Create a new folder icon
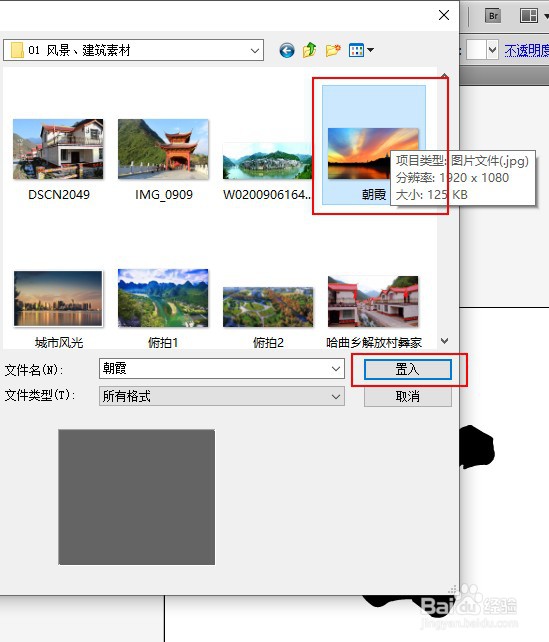This screenshot has height=642, width=549. [333, 50]
